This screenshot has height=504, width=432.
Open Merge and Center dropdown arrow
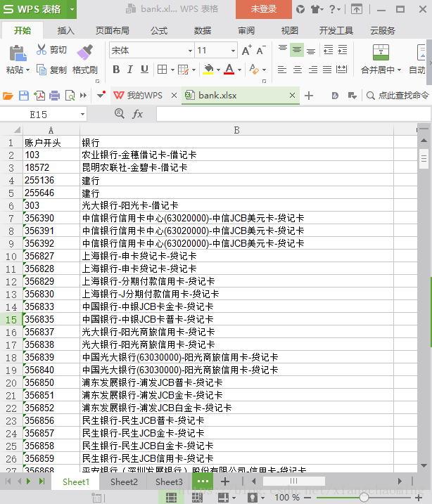(x=399, y=70)
